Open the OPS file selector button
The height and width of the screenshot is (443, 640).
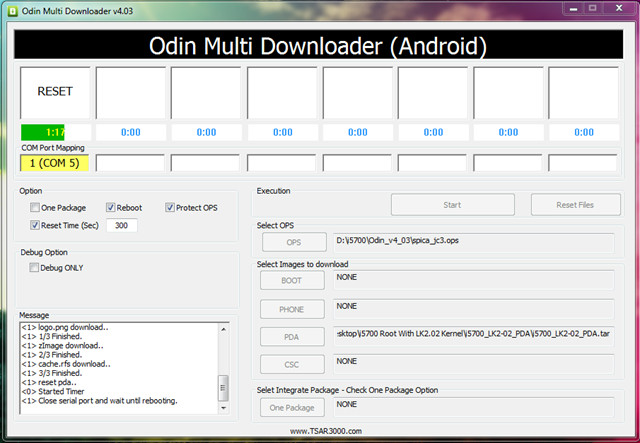(x=294, y=243)
